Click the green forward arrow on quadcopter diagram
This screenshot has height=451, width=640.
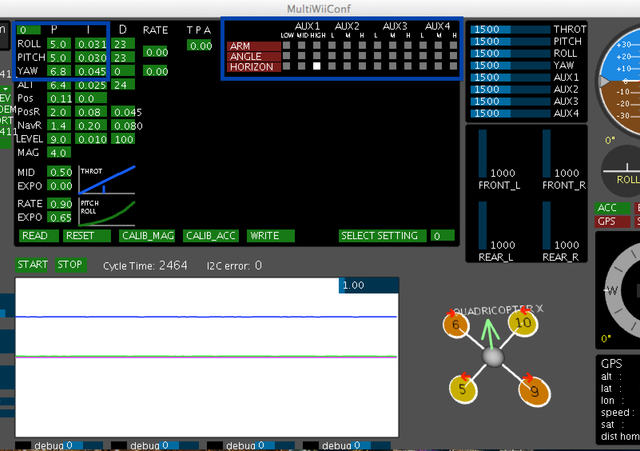click(490, 334)
